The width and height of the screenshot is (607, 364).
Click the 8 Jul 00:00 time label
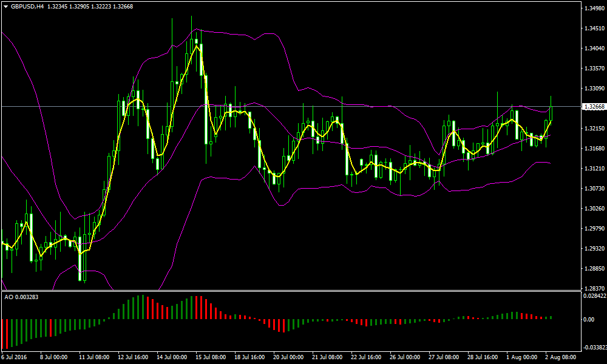[x=54, y=357]
